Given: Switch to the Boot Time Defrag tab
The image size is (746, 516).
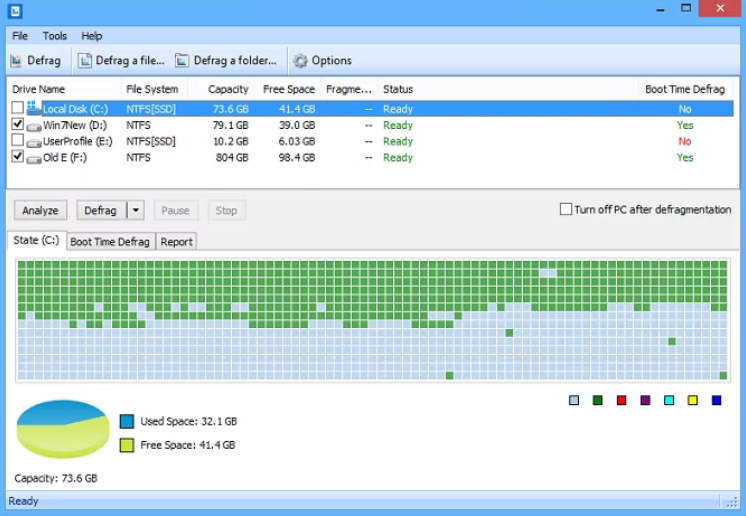Looking at the screenshot, I should (x=110, y=242).
